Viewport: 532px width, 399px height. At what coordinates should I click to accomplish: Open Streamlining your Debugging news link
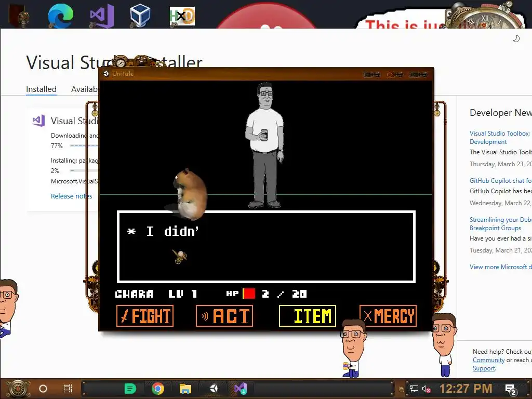pos(500,224)
